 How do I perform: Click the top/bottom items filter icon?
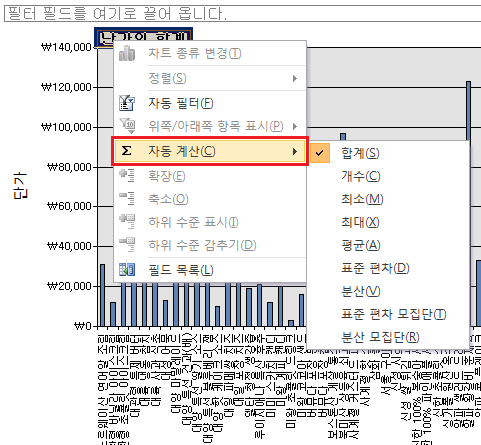[127, 126]
